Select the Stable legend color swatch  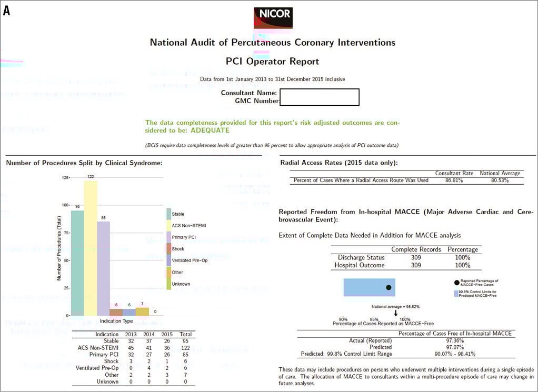coord(169,214)
